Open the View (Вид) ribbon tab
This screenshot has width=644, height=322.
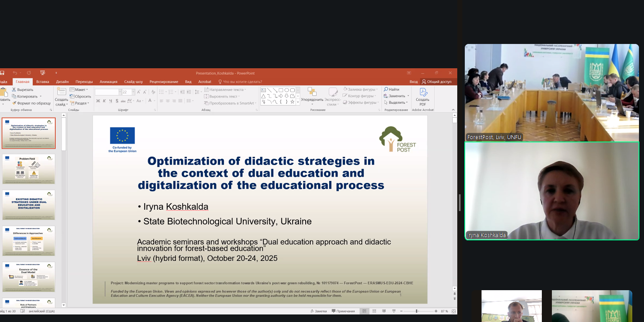point(188,82)
